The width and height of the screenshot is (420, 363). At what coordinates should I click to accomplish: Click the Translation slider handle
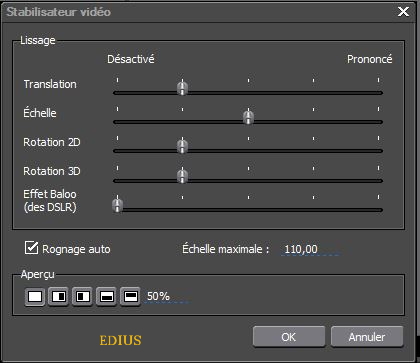(182, 88)
